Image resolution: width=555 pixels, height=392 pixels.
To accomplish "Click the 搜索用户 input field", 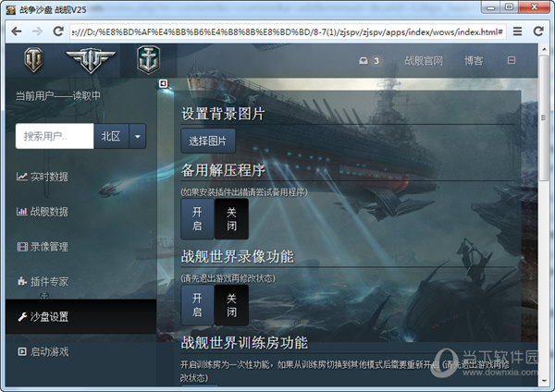I will pos(55,136).
